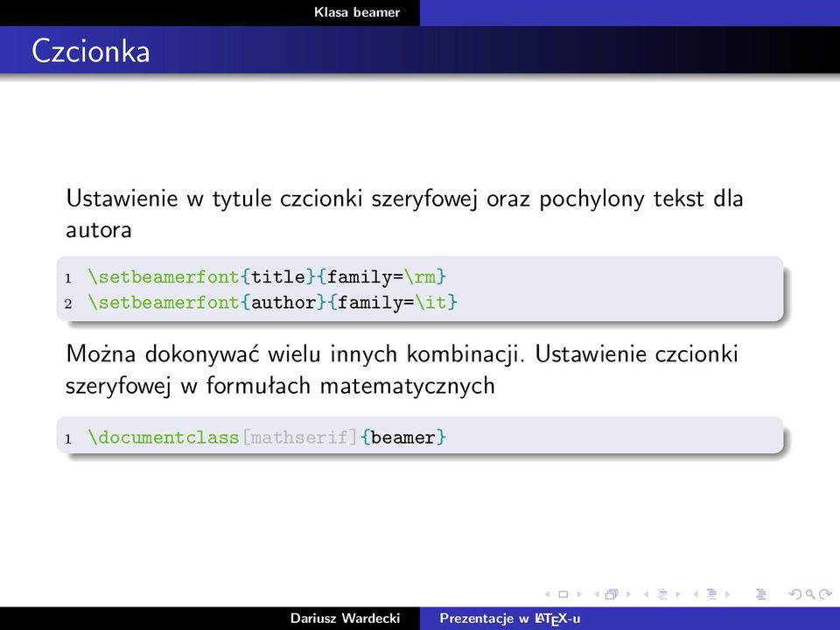Image resolution: width=840 pixels, height=630 pixels.
Task: Go to next frame arrow
Action: 629,594
